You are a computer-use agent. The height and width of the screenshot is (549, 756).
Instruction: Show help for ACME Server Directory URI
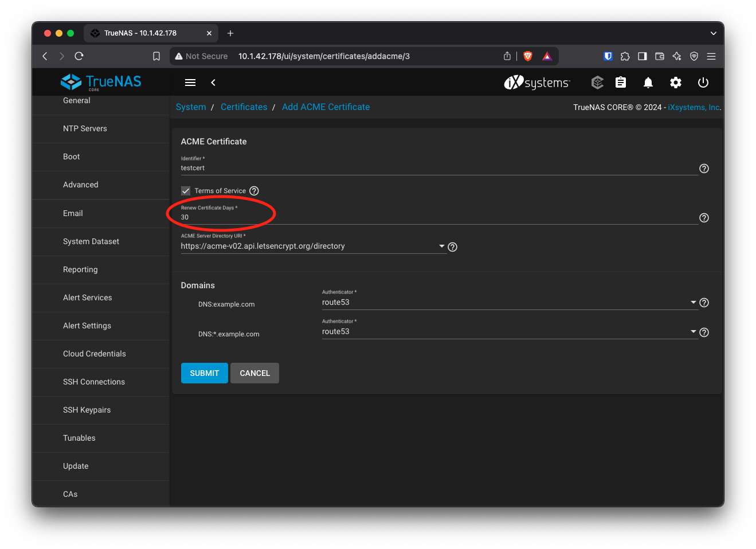[453, 247]
